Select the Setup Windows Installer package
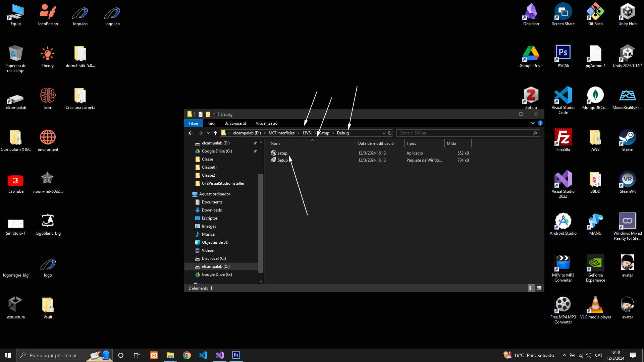 coord(282,160)
